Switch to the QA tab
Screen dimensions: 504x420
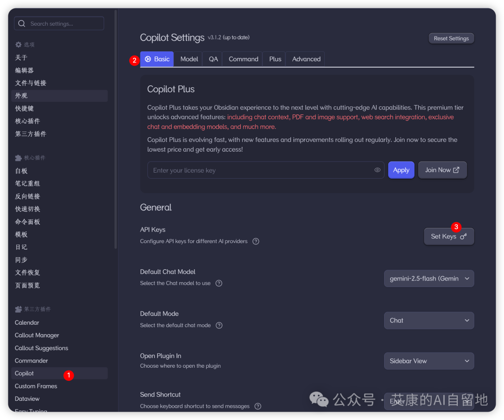click(213, 59)
